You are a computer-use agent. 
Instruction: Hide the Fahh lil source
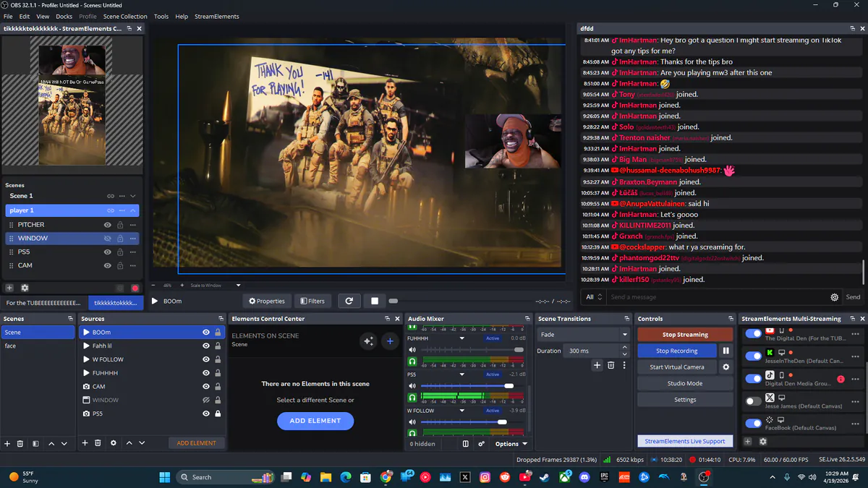click(206, 346)
